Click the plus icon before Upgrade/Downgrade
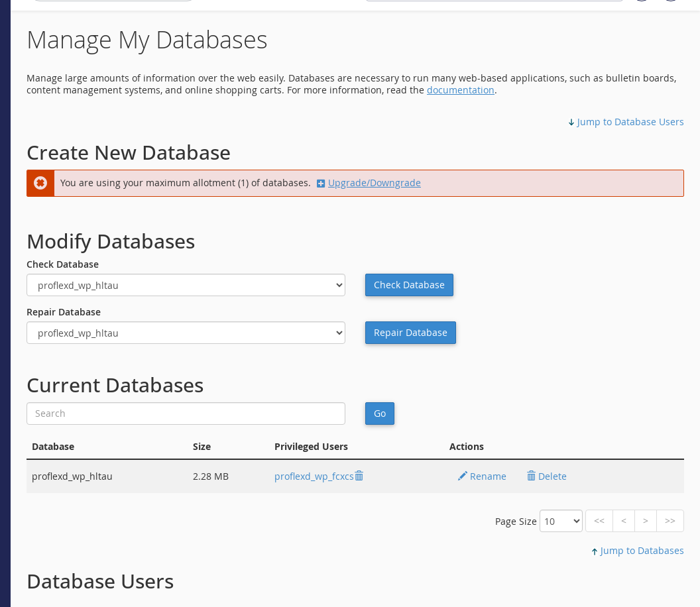Viewport: 700px width, 607px height. [x=321, y=184]
